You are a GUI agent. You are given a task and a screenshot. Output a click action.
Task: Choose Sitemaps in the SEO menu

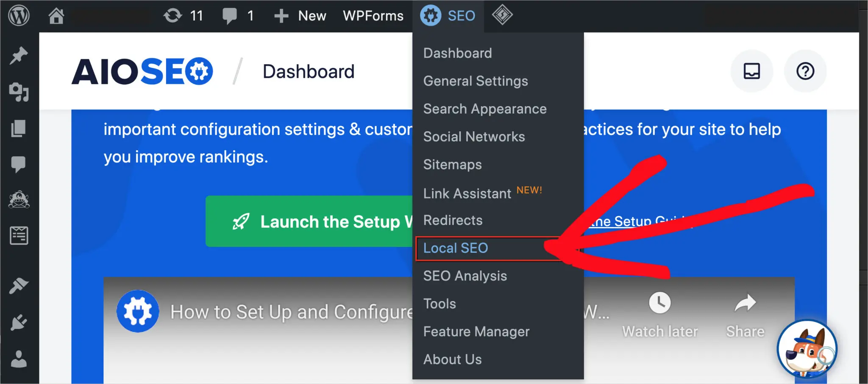[452, 164]
